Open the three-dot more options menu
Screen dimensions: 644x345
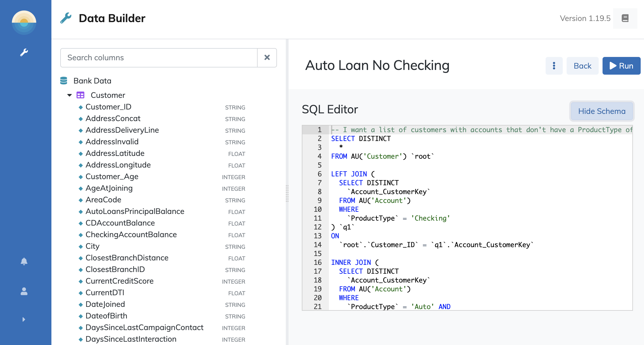pos(554,66)
